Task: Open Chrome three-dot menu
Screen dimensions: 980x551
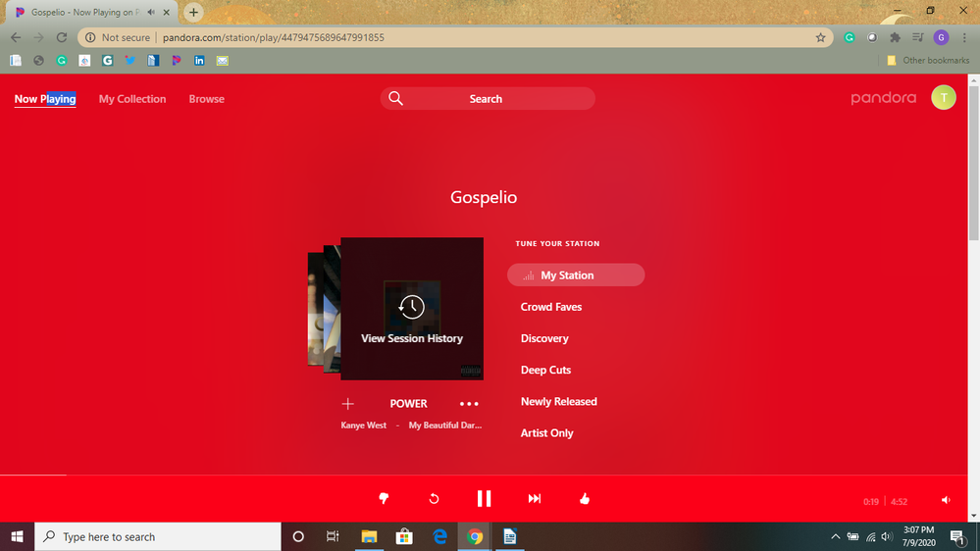Action: pos(964,37)
